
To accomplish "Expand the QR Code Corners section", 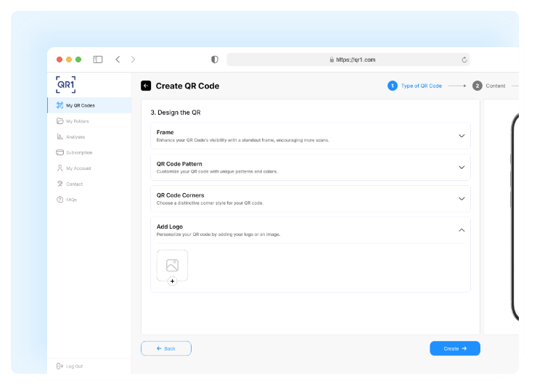I will coord(461,198).
